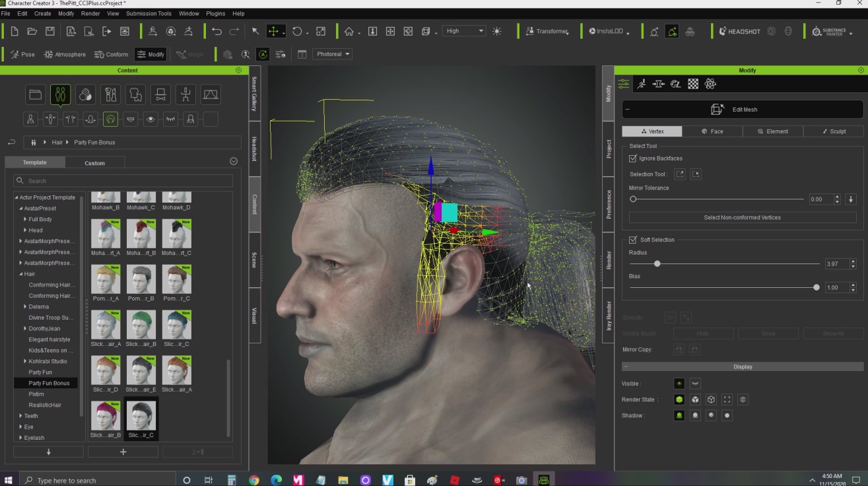Open the Physics atom tab in Modify

click(x=710, y=84)
